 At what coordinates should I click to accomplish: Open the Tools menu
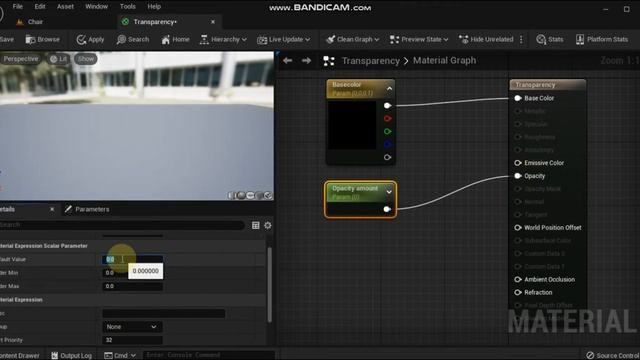pos(127,7)
